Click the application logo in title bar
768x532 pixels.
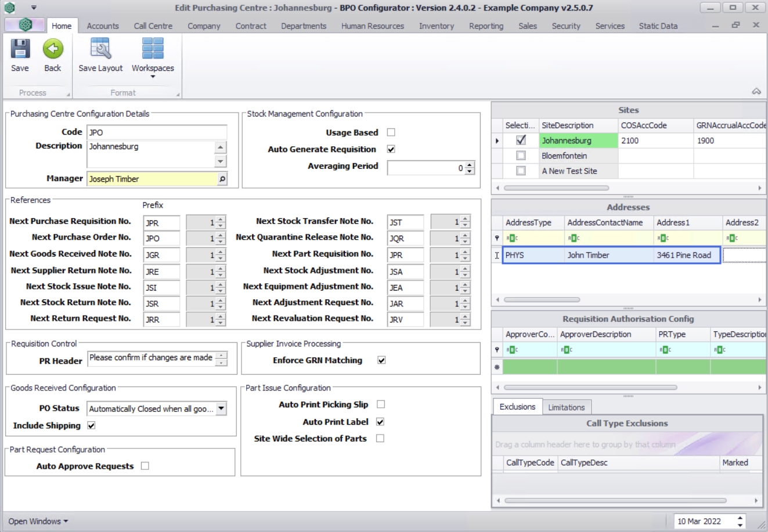[9, 8]
